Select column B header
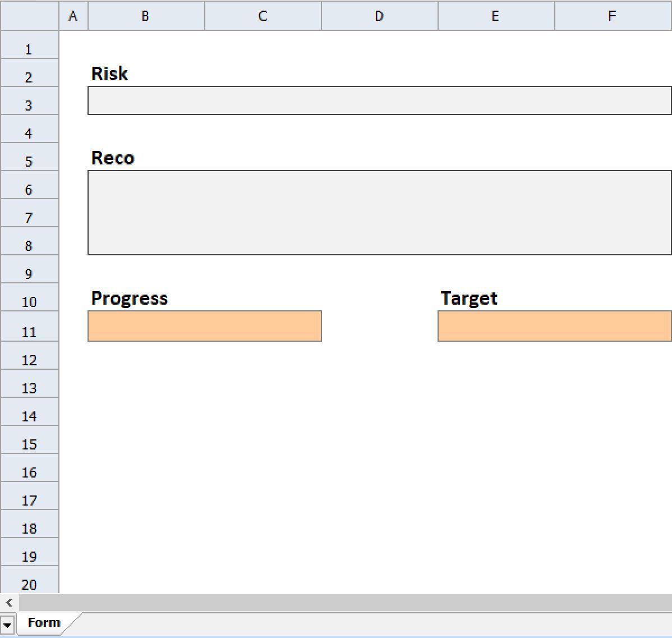672x638 pixels. (146, 16)
